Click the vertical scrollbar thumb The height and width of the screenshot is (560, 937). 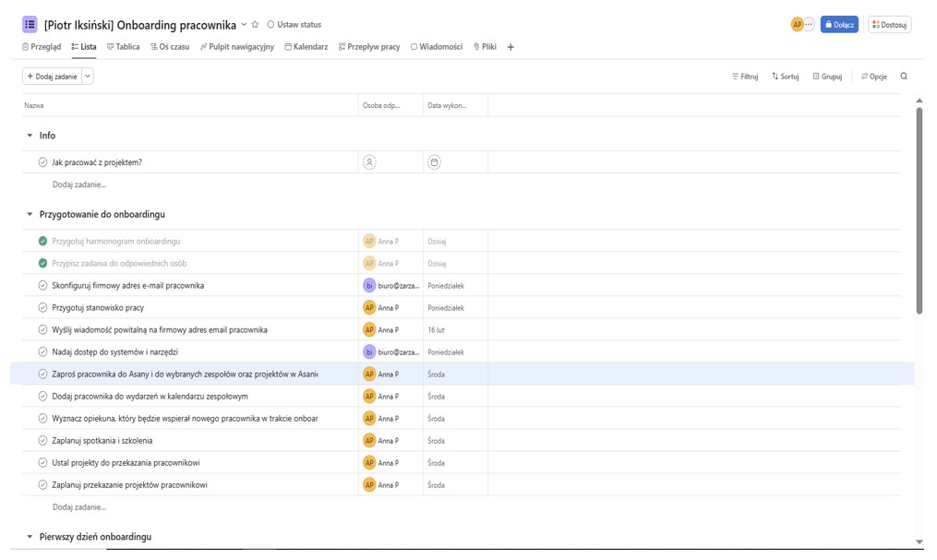click(919, 210)
